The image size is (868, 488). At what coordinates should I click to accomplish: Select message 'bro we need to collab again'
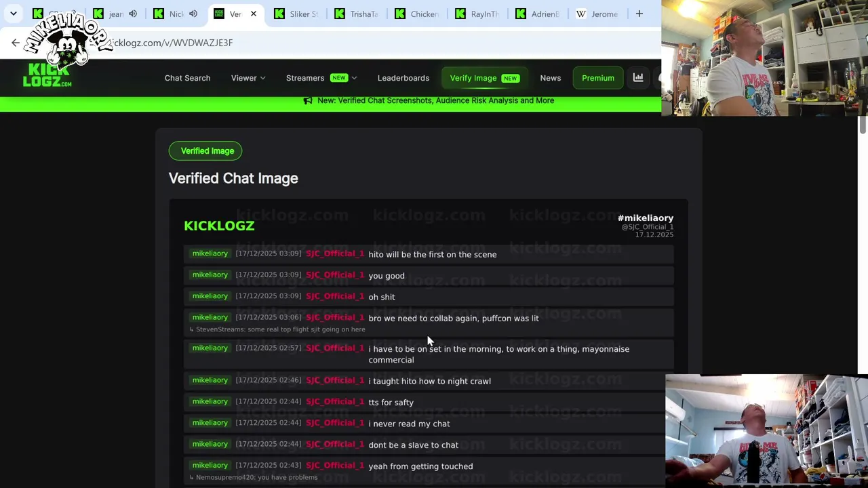[x=454, y=319]
